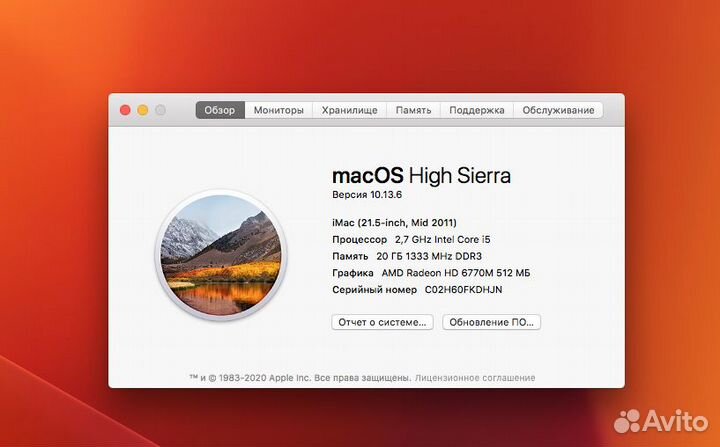Click the Обновление ПО button
The height and width of the screenshot is (447, 720).
pyautogui.click(x=491, y=322)
